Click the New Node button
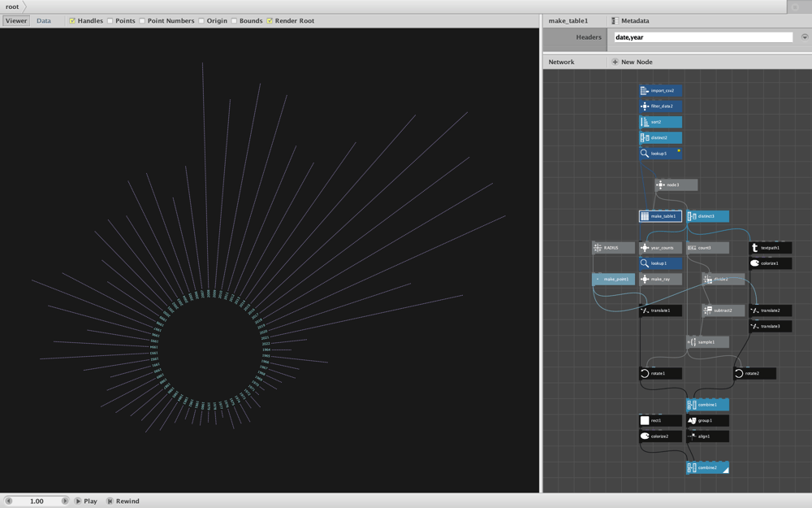 (x=632, y=62)
